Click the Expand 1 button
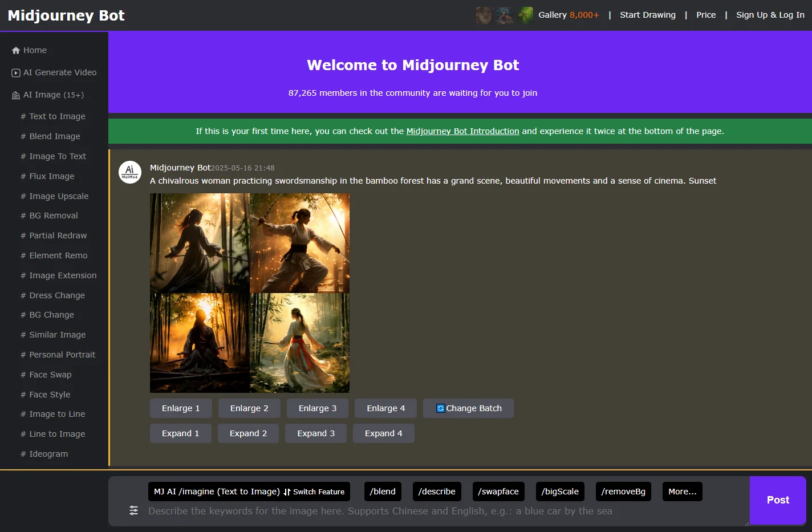The height and width of the screenshot is (532, 812). click(x=181, y=433)
